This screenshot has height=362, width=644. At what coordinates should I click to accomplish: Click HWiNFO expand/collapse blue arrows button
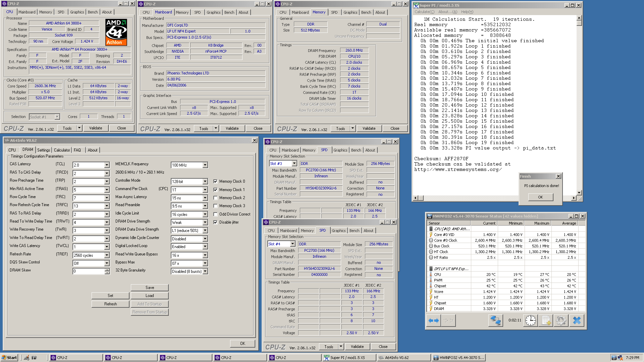coord(434,320)
